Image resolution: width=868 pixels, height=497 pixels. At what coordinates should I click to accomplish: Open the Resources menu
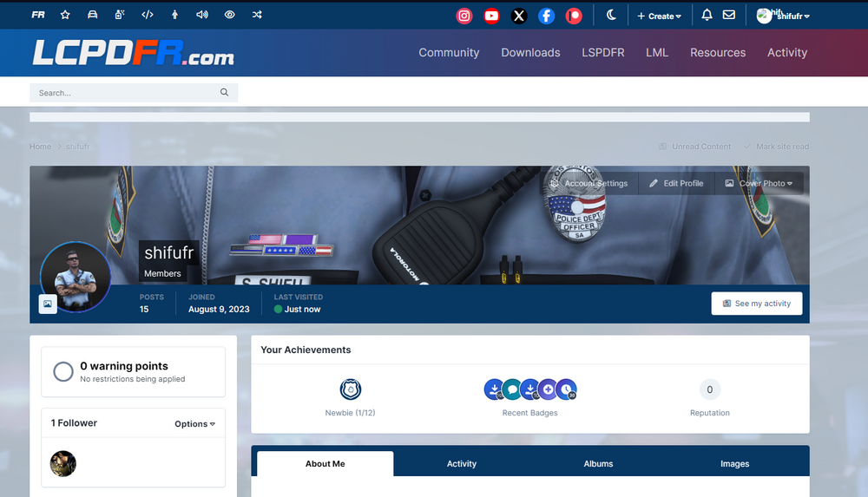click(x=718, y=53)
